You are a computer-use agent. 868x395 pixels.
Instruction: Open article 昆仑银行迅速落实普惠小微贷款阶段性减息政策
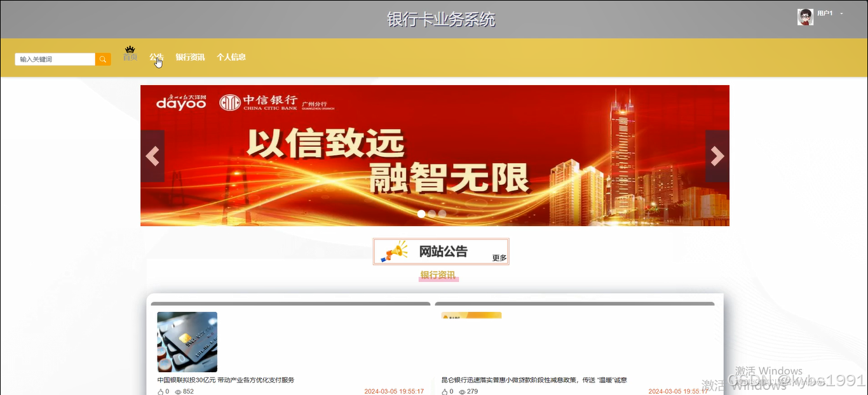pyautogui.click(x=534, y=380)
